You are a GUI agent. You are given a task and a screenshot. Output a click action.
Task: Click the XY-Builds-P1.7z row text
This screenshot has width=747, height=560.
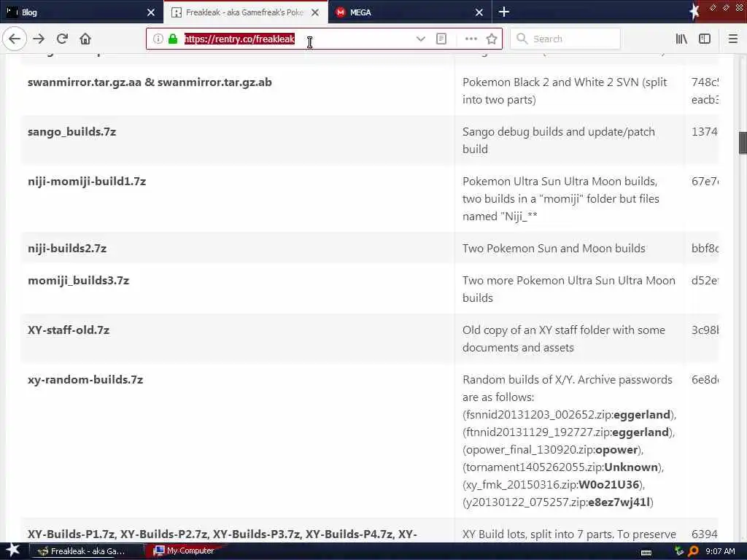222,534
